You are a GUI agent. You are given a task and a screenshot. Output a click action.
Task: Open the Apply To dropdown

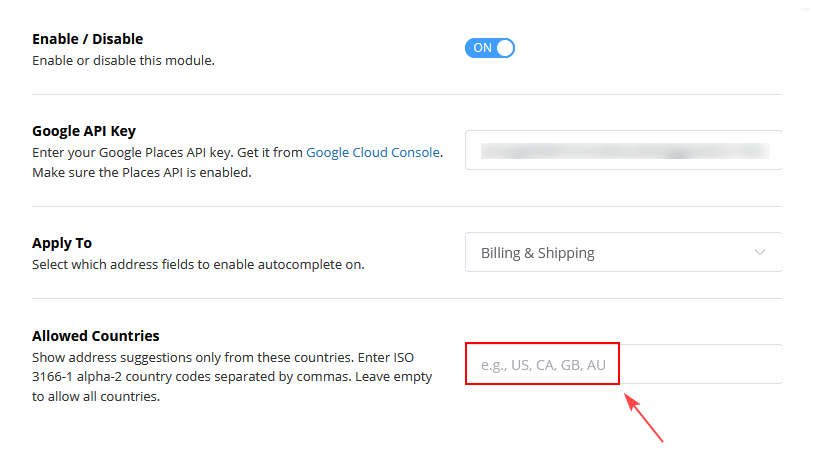coord(623,253)
